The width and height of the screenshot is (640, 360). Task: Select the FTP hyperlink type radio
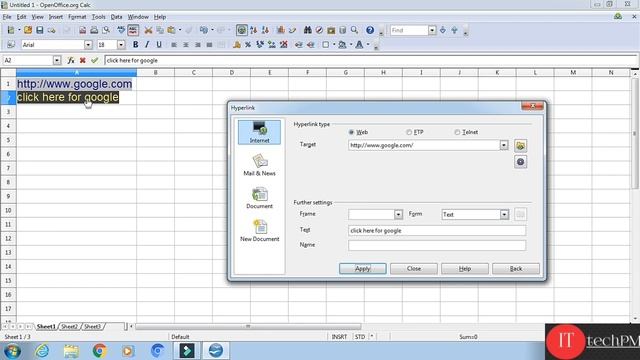pyautogui.click(x=409, y=132)
